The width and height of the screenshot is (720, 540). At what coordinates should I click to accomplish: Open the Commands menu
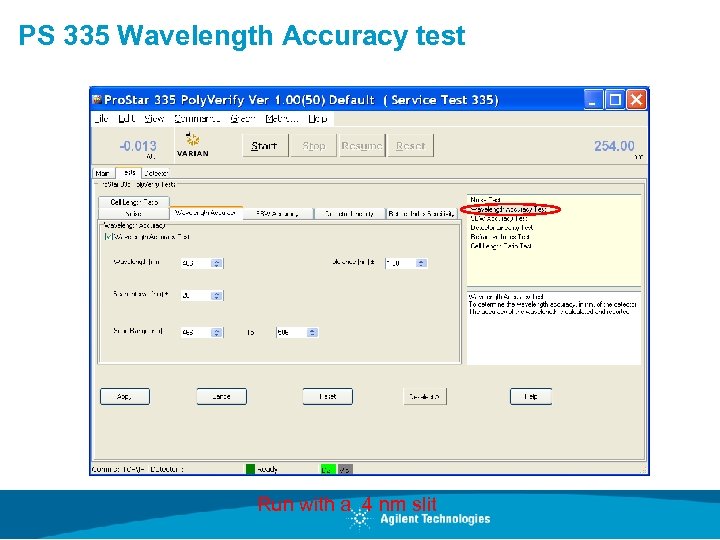[x=197, y=119]
